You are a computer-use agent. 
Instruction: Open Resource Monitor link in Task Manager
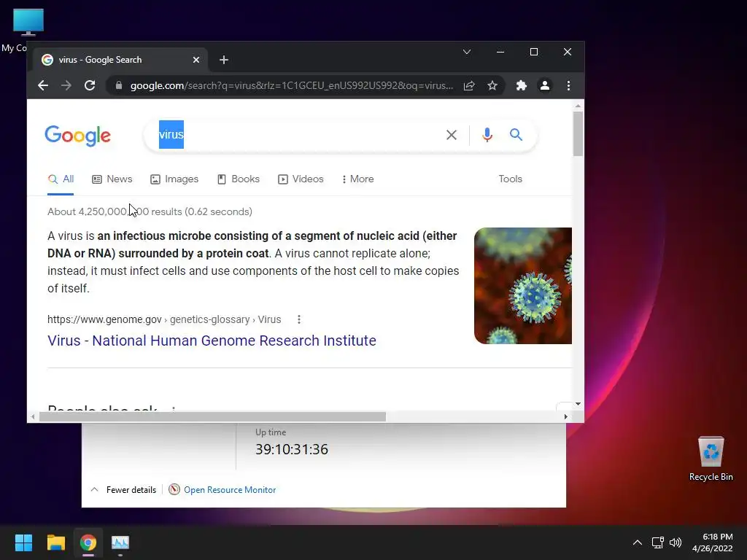click(x=230, y=490)
